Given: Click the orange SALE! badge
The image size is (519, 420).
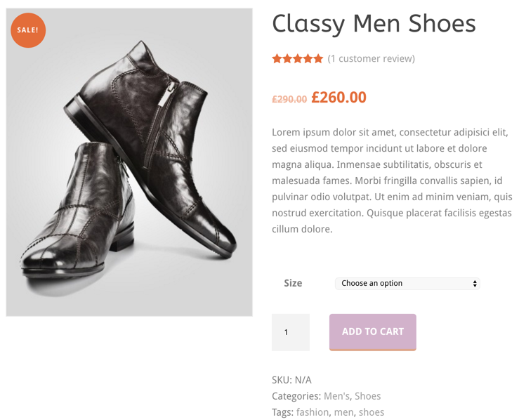Looking at the screenshot, I should coord(28,30).
